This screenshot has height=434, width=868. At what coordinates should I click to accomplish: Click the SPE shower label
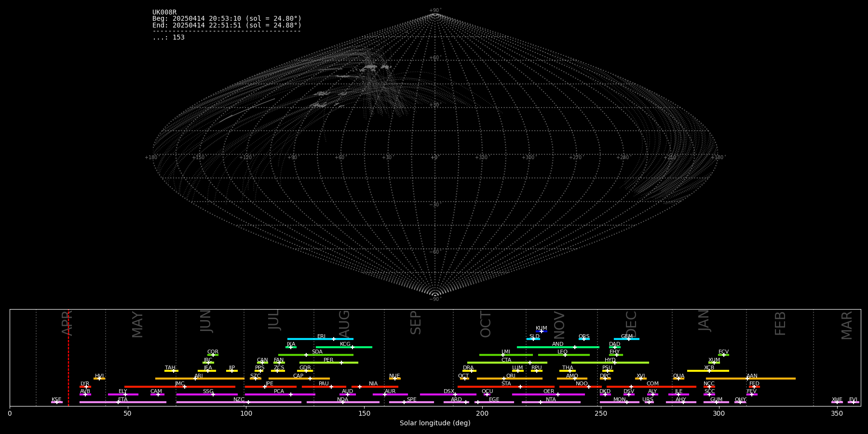412,400
